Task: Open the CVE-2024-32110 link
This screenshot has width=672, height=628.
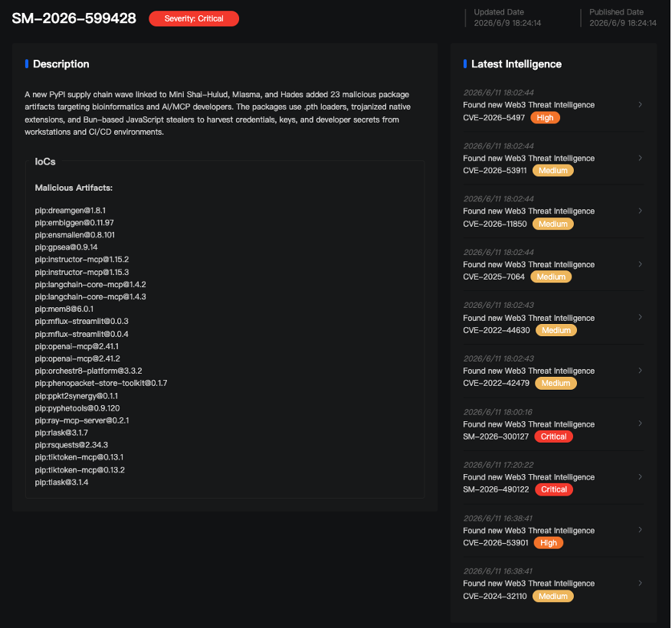Action: [x=495, y=597]
